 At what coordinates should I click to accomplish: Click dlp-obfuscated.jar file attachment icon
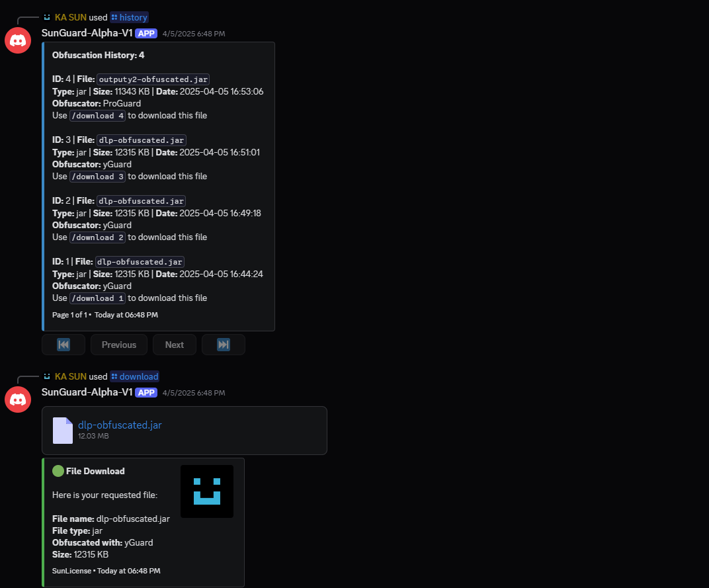tap(62, 430)
